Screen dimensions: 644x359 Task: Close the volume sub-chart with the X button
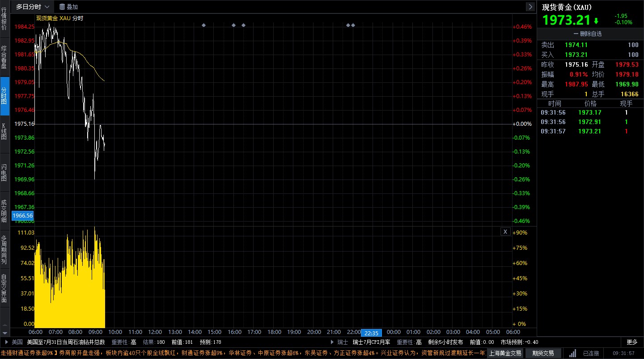505,231
